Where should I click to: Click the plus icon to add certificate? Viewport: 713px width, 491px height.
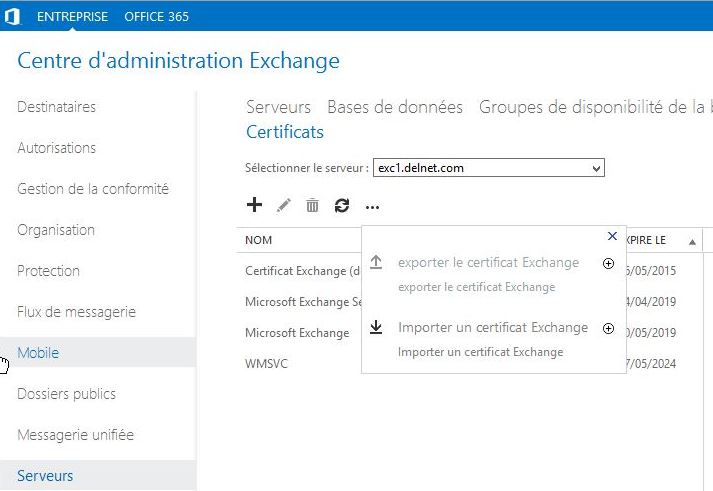tap(254, 205)
